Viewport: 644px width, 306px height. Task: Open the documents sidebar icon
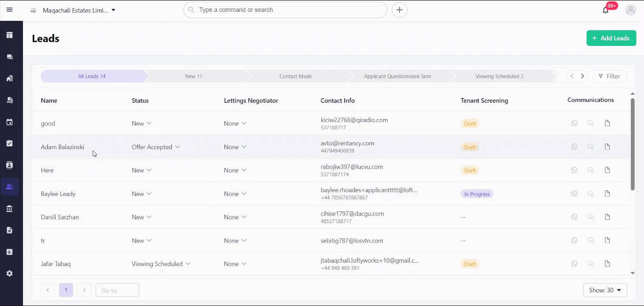[x=9, y=230]
